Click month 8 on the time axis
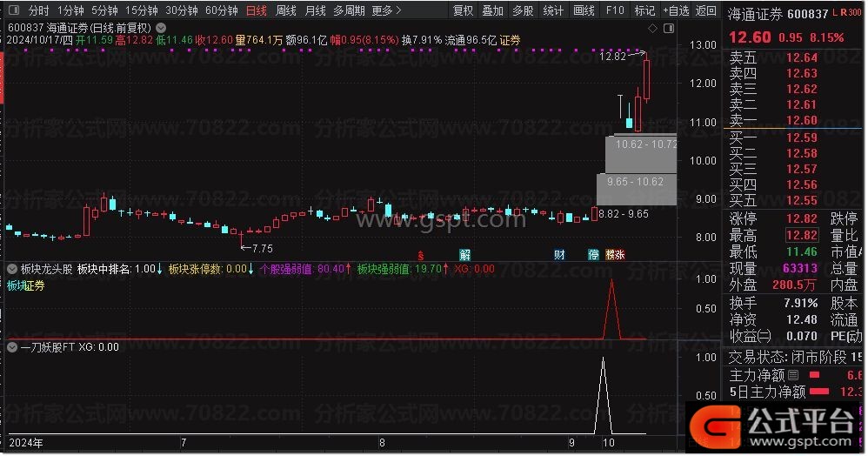868x456 pixels. 382,443
